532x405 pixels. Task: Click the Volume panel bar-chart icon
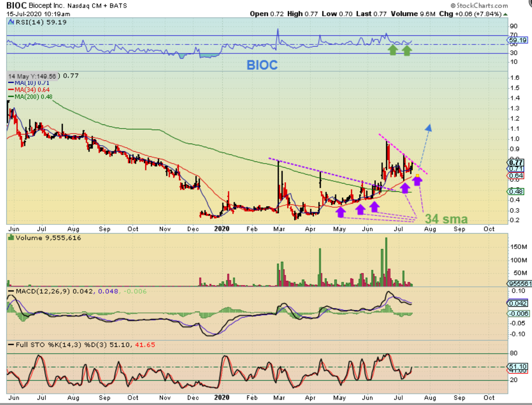click(x=11, y=238)
